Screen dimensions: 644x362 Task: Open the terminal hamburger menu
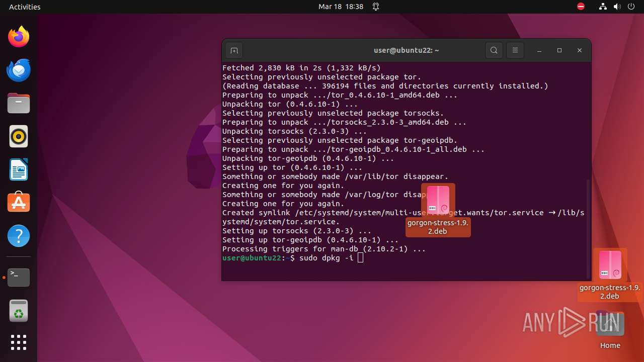coord(515,50)
